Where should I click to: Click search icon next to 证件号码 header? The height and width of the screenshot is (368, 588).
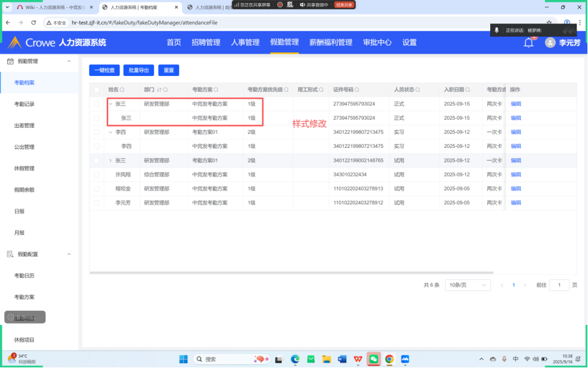click(x=357, y=89)
